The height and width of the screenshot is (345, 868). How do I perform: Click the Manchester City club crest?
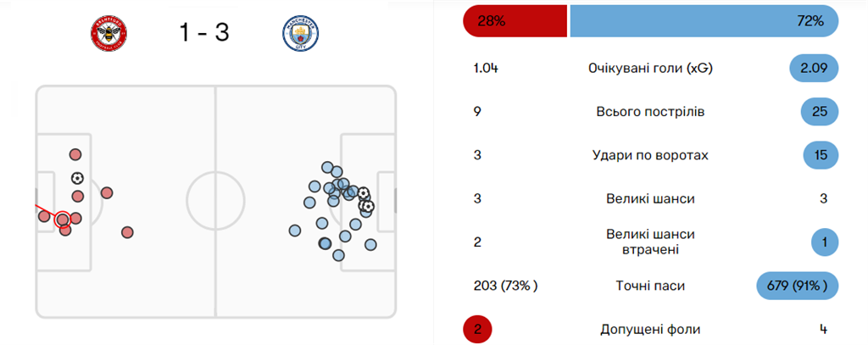(300, 33)
